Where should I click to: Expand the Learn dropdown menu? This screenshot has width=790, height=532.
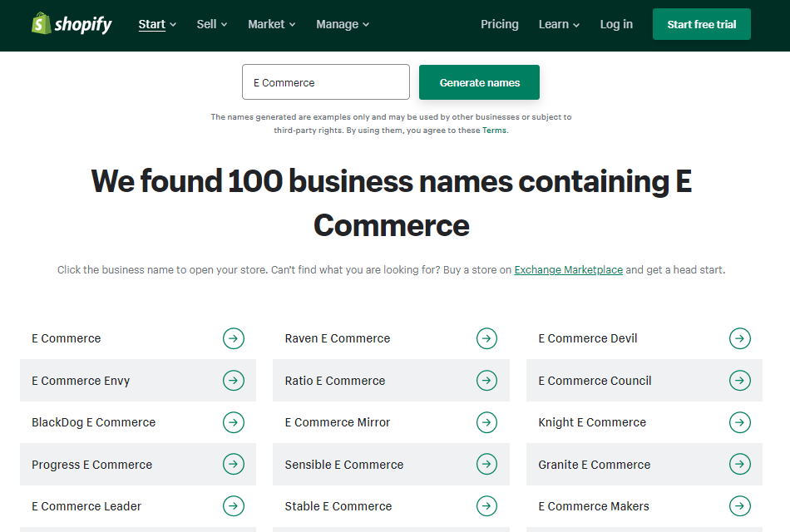(559, 24)
